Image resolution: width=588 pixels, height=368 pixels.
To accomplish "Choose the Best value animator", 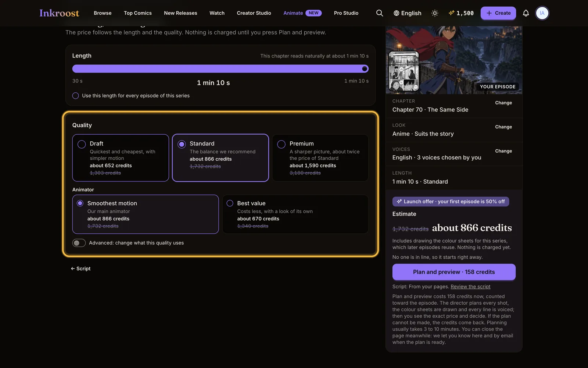I will pos(295,214).
